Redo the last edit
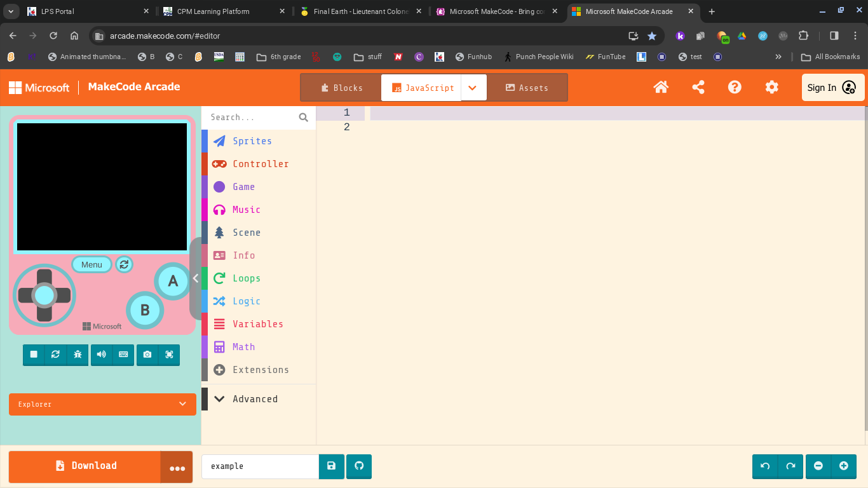This screenshot has height=488, width=868. click(790, 466)
